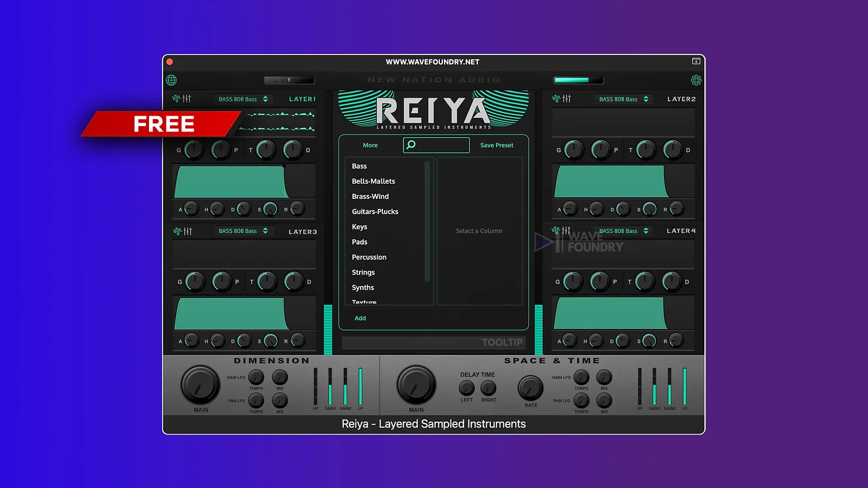Screen dimensions: 868x488
Task: Click Layer 3 waveform icon
Action: pos(177,231)
